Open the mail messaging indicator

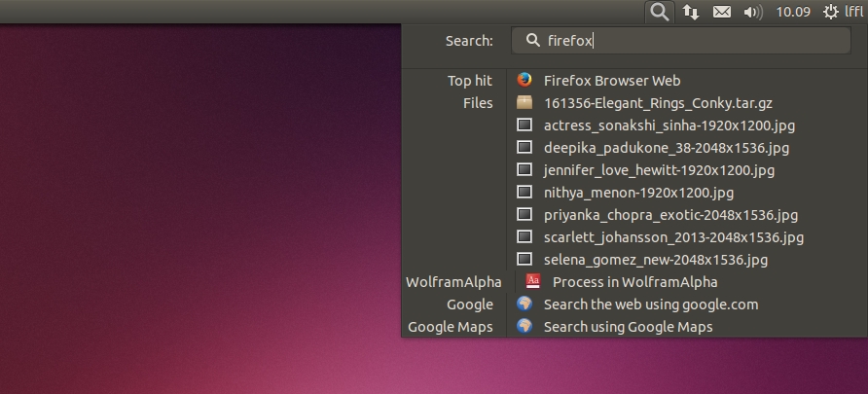721,12
